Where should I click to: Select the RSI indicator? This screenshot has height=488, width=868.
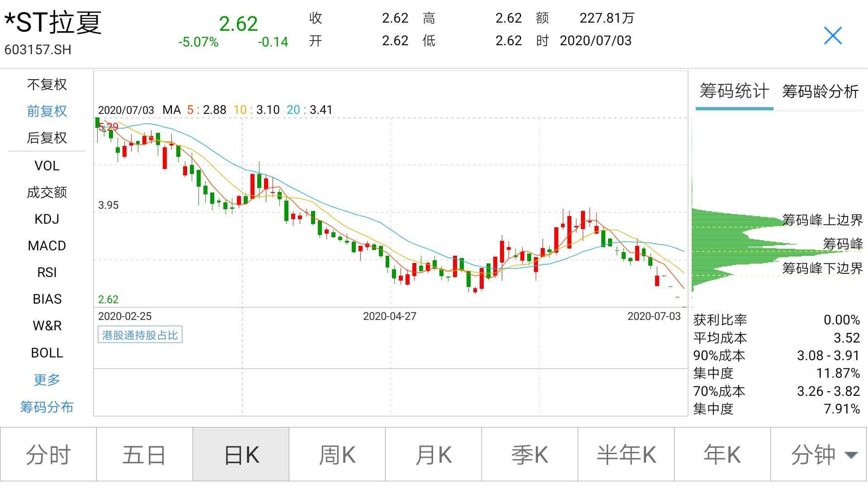[47, 272]
